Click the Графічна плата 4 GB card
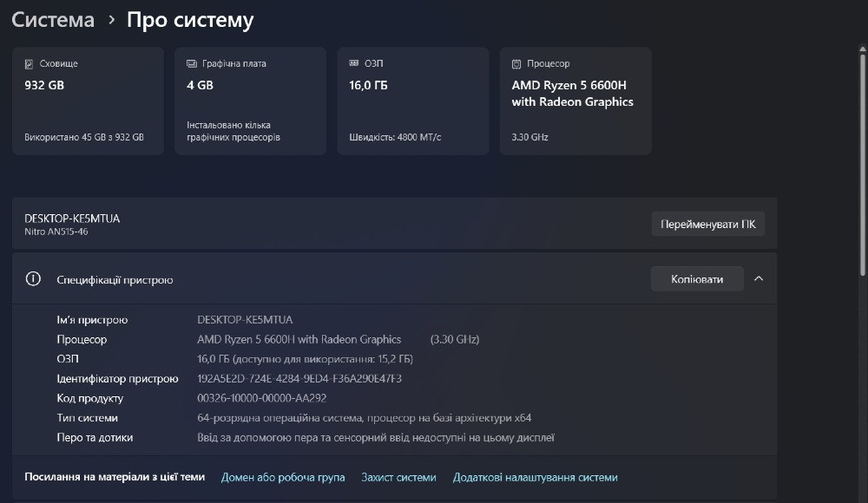868x503 pixels. tap(250, 100)
